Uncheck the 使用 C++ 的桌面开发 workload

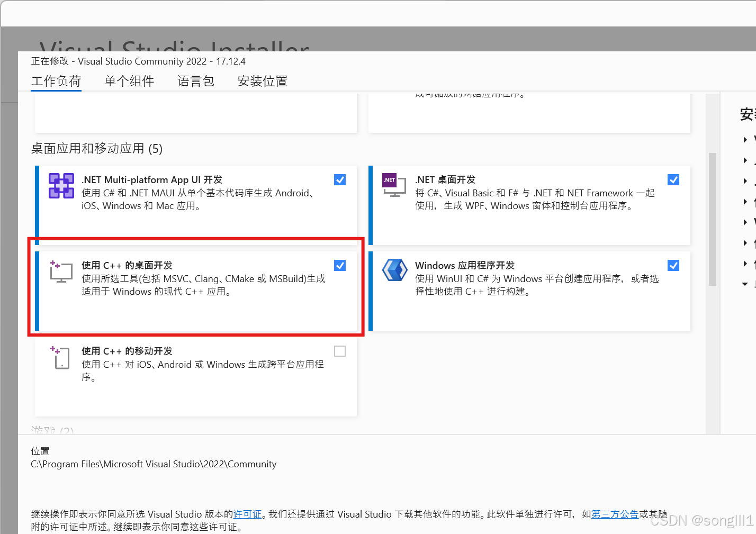tap(339, 265)
